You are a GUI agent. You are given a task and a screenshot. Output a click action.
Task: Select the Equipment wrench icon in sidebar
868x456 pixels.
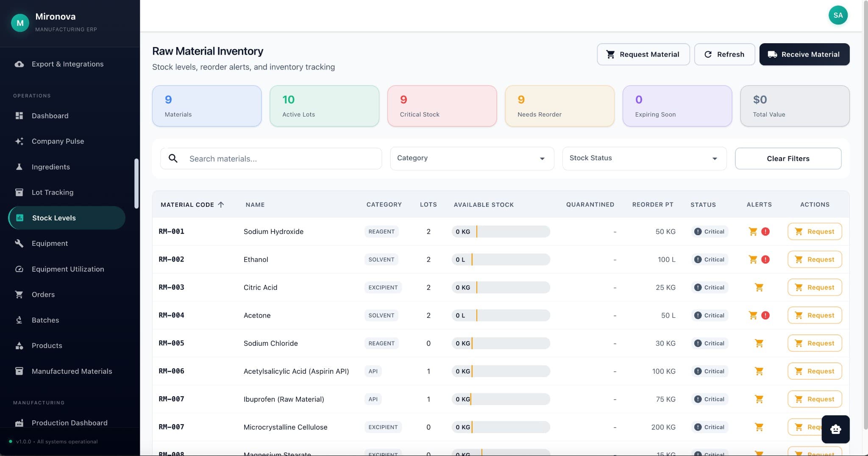[19, 243]
